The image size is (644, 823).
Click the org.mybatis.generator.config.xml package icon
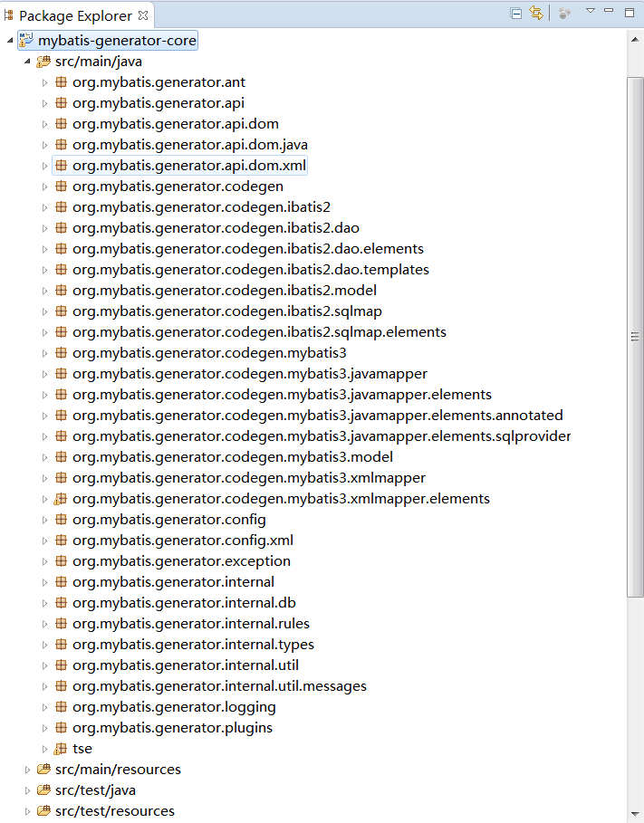[61, 541]
